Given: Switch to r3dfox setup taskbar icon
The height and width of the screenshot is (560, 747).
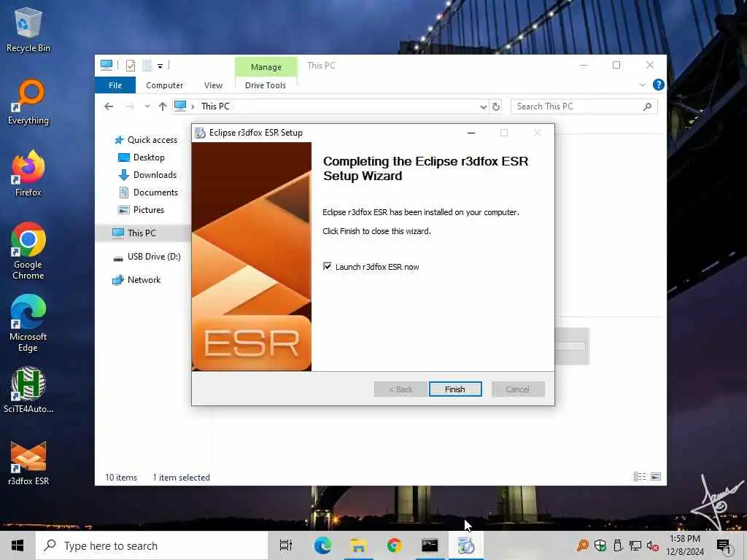Looking at the screenshot, I should (466, 545).
